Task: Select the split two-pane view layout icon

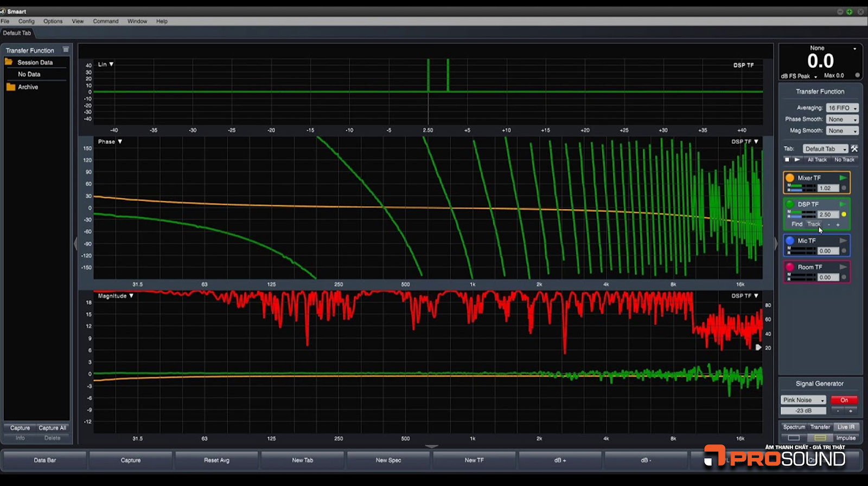Action: 820,438
